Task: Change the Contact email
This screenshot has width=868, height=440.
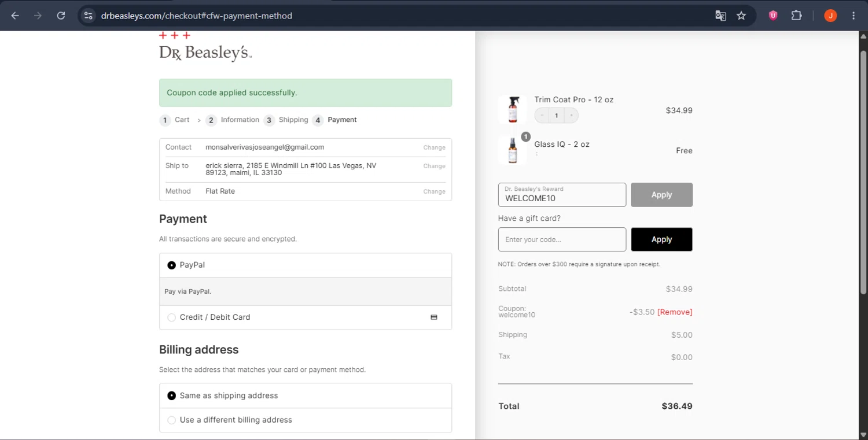Action: (434, 147)
